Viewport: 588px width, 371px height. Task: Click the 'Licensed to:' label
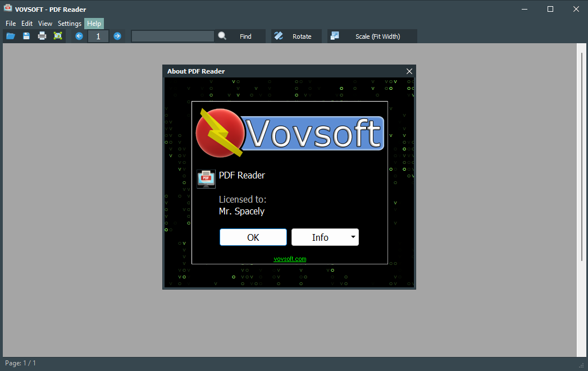click(x=243, y=199)
